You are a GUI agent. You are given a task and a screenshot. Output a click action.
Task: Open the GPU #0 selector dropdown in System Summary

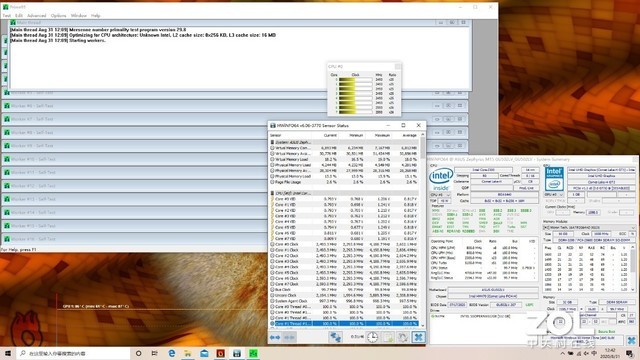pos(554,195)
